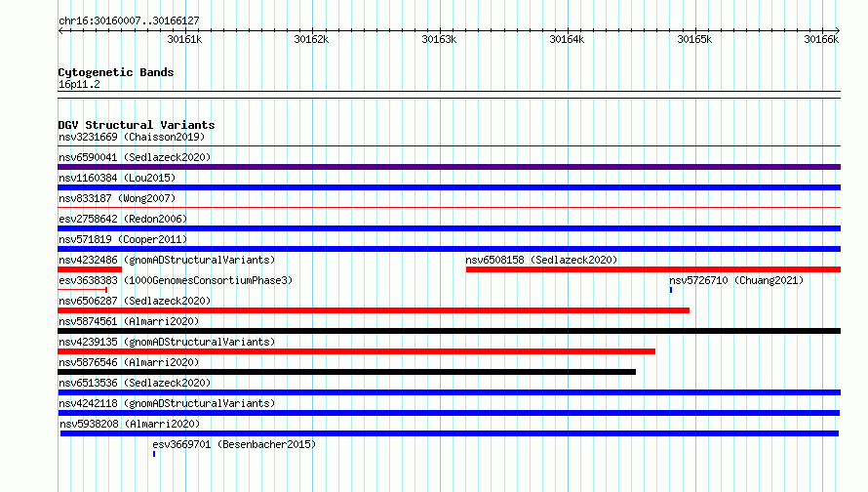This screenshot has height=492, width=868.
Task: Open the nsv6590041 (Sedlazeck2020) label
Action: 135,157
